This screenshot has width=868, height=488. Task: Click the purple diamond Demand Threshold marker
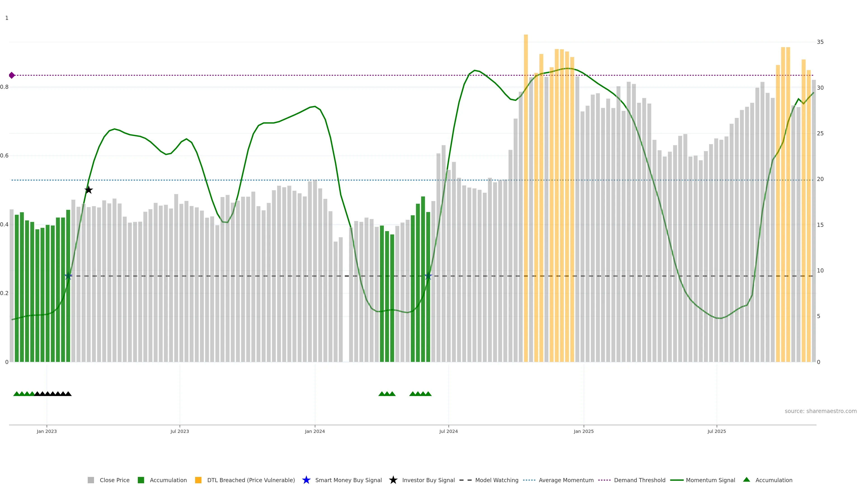12,75
